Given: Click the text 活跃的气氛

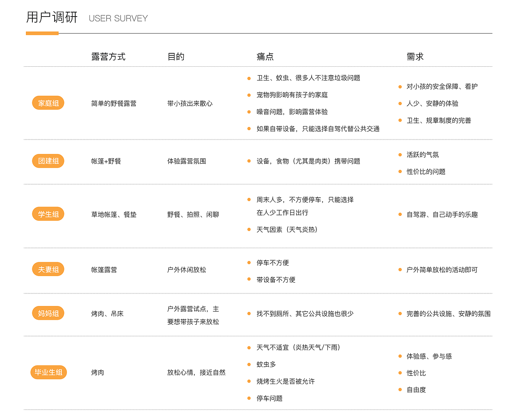Looking at the screenshot, I should (x=422, y=155).
